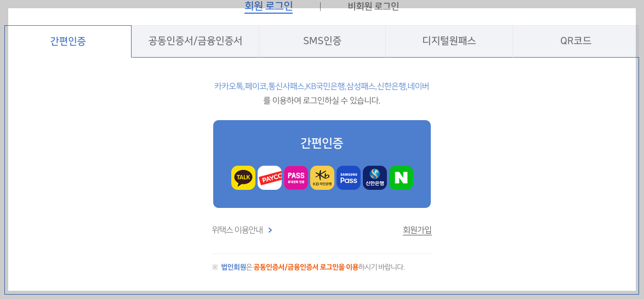Open the 공동인증서/금융인증서 tab
644x299 pixels.
pyautogui.click(x=195, y=41)
